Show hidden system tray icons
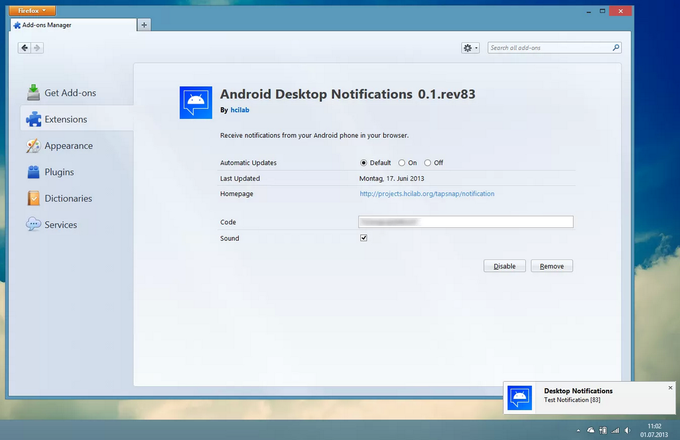The image size is (680, 440). coord(578,431)
